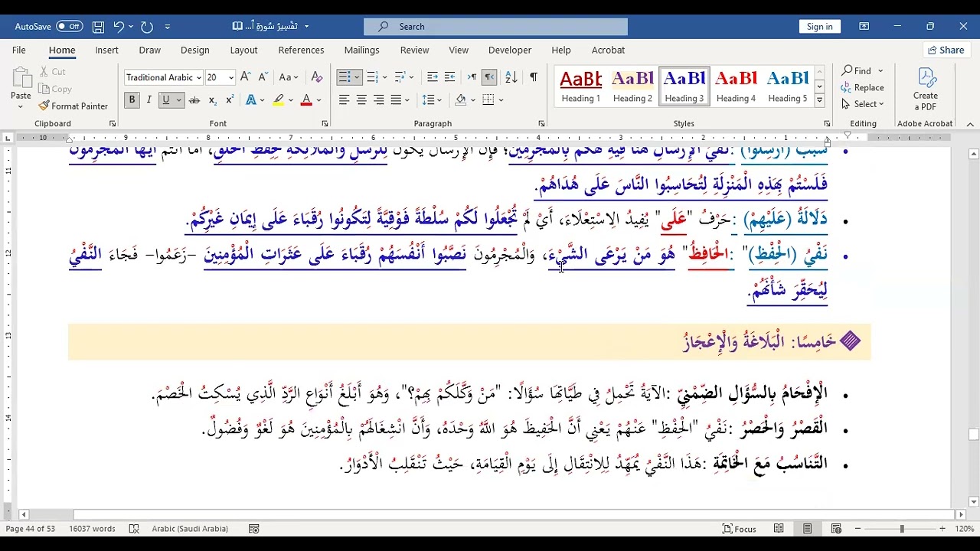Open font color dropdown arrow
This screenshot has width=980, height=551.
pyautogui.click(x=318, y=100)
